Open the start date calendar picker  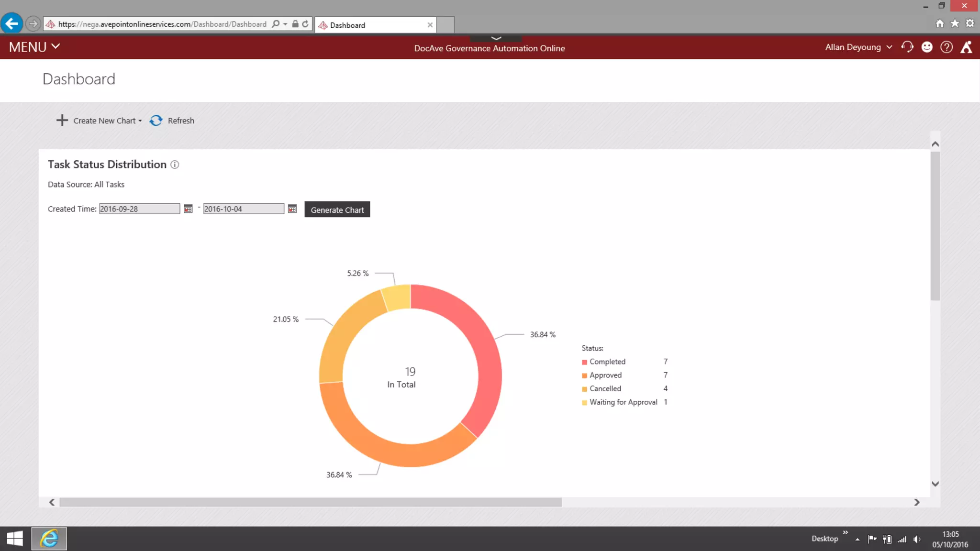point(188,209)
